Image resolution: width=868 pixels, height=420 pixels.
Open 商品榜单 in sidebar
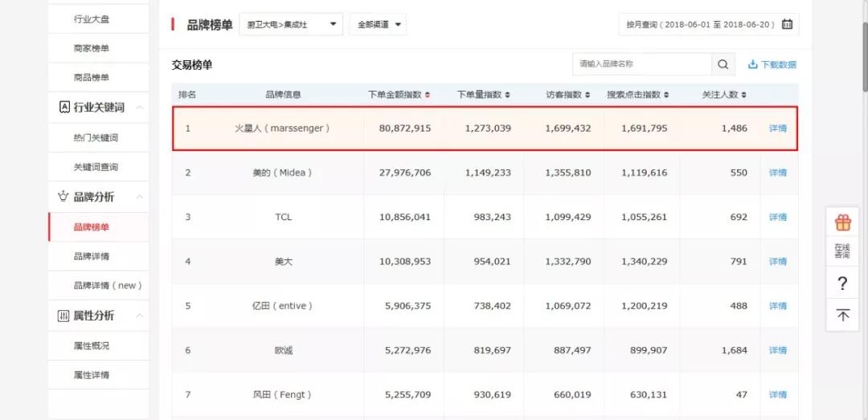click(x=92, y=77)
